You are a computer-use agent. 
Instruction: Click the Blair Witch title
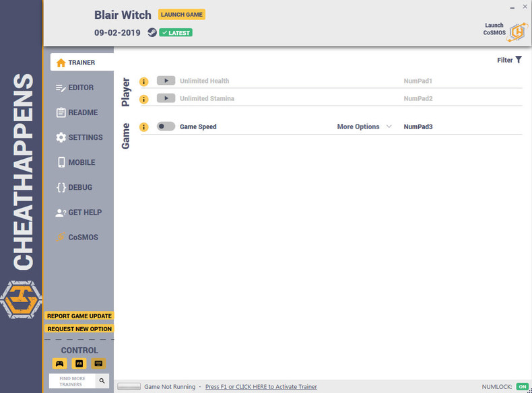tap(123, 15)
